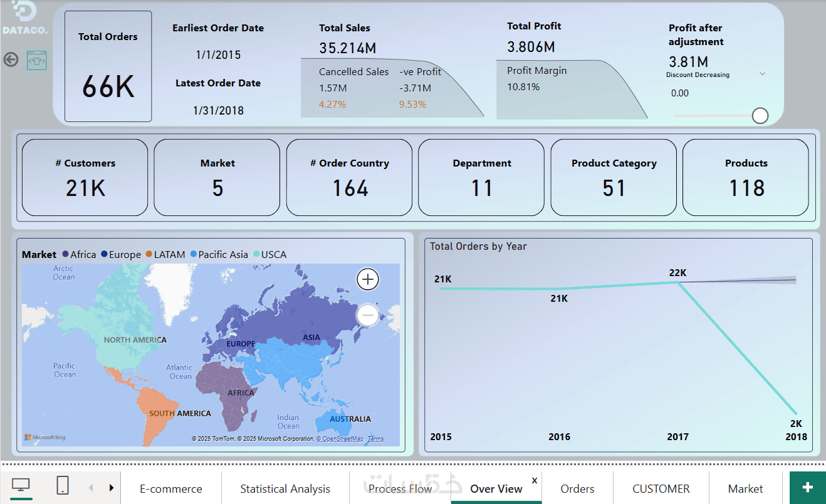Image resolution: width=826 pixels, height=504 pixels.
Task: Select the LATAM legend color marker
Action: pyautogui.click(x=149, y=255)
